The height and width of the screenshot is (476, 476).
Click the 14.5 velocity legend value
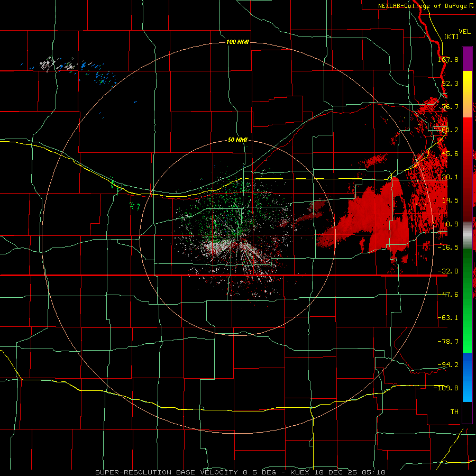tap(450, 200)
